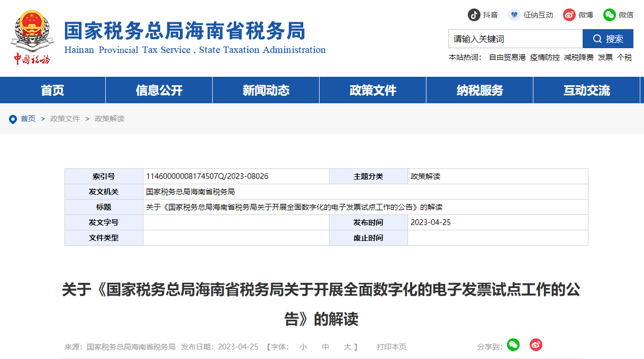Open 纳税服务 navigation item
This screenshot has width=644, height=359.
pyautogui.click(x=480, y=90)
